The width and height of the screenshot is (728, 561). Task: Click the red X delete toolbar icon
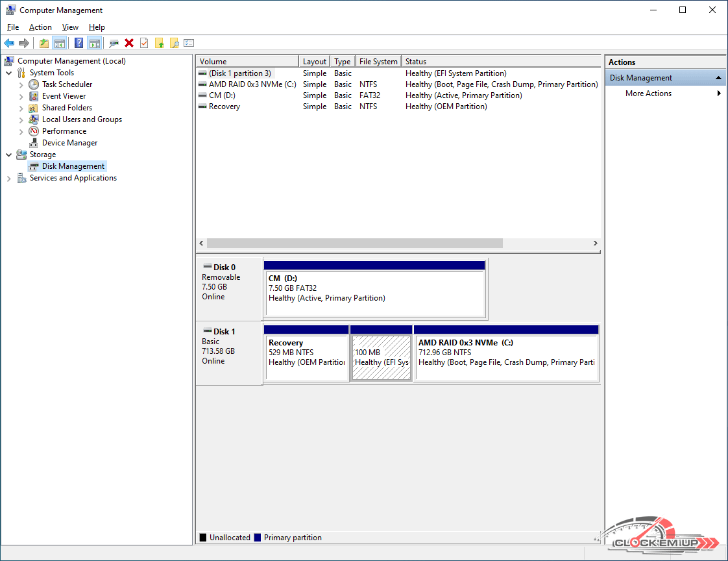coord(129,43)
